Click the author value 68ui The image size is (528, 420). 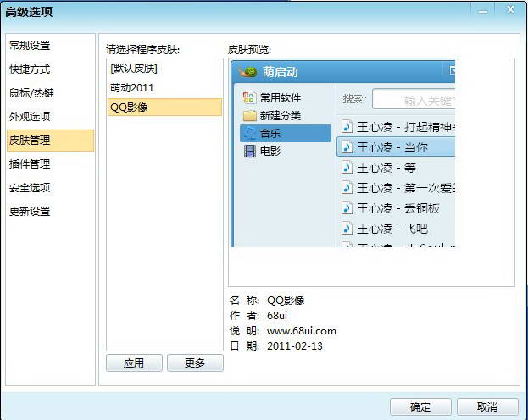tap(277, 316)
